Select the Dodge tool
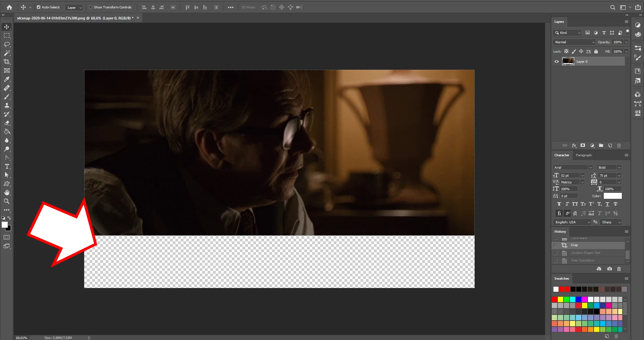 tap(7, 149)
